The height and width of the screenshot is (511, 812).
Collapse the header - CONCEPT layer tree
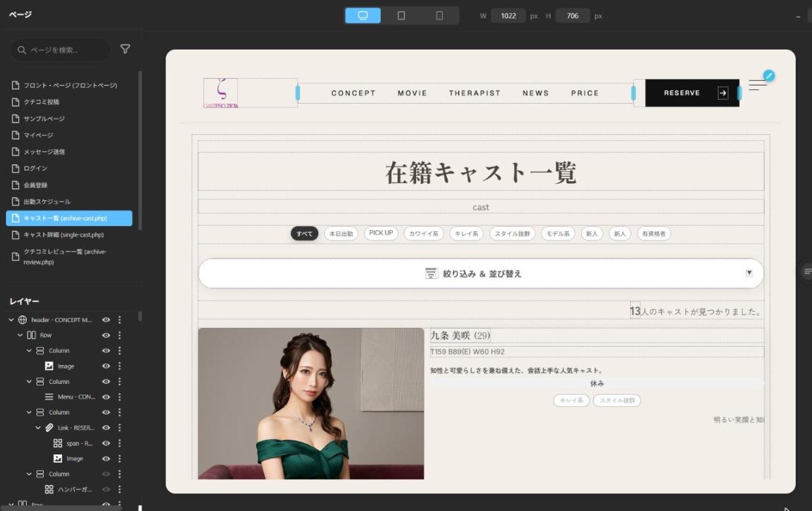click(x=11, y=320)
